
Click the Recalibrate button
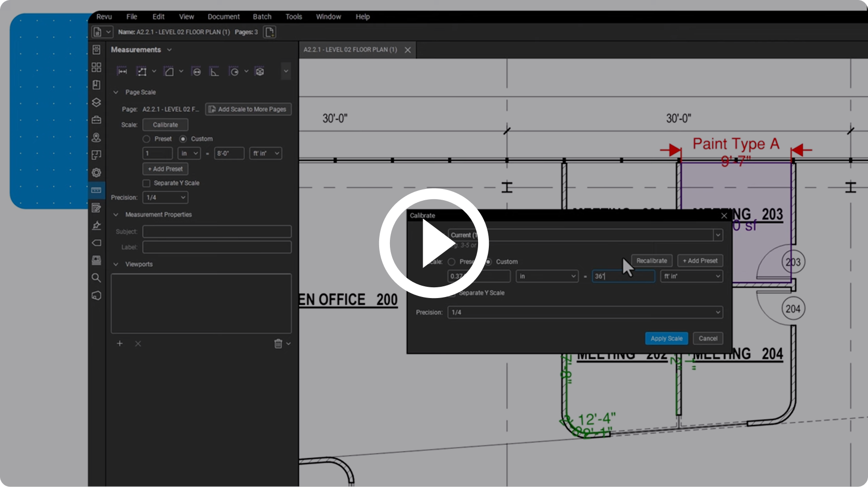coord(651,261)
